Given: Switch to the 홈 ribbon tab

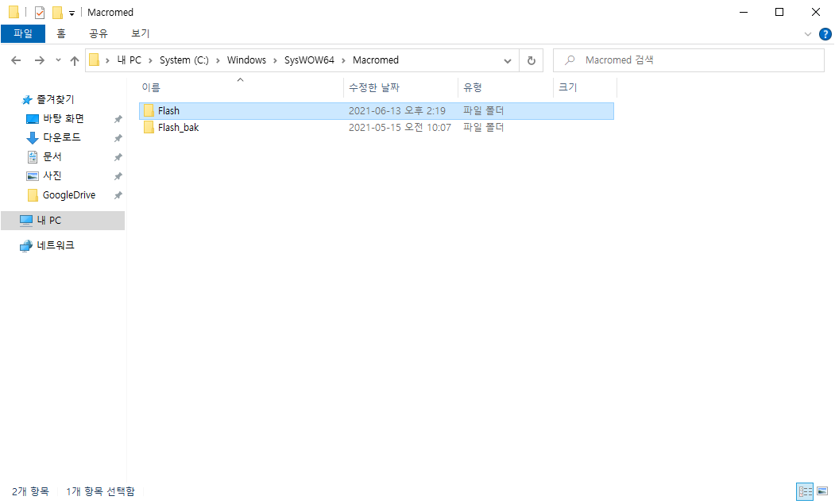Looking at the screenshot, I should (x=61, y=33).
